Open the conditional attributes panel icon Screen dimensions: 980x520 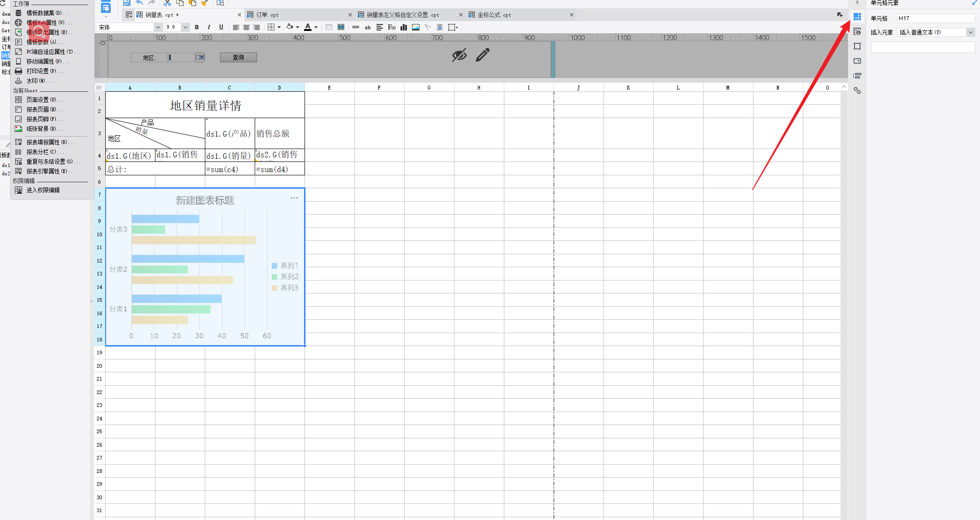[x=857, y=76]
